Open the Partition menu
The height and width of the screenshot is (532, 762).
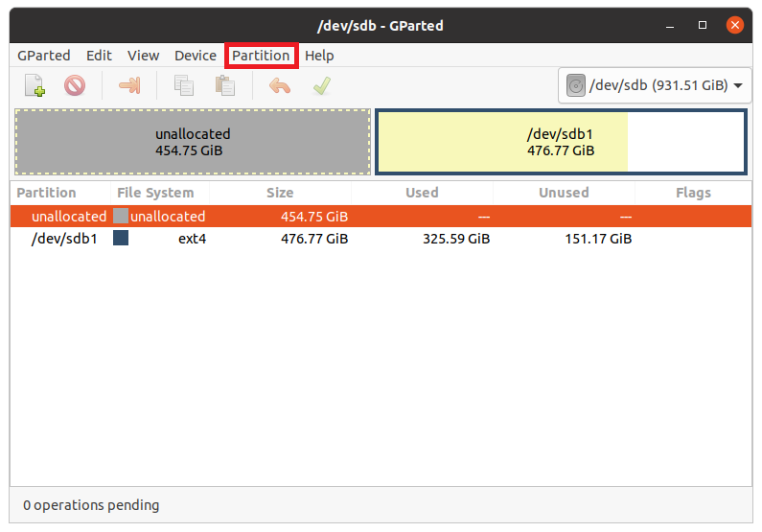(x=261, y=56)
